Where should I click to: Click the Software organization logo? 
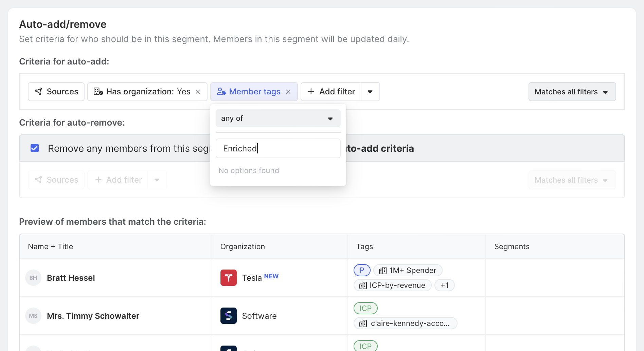pos(229,316)
